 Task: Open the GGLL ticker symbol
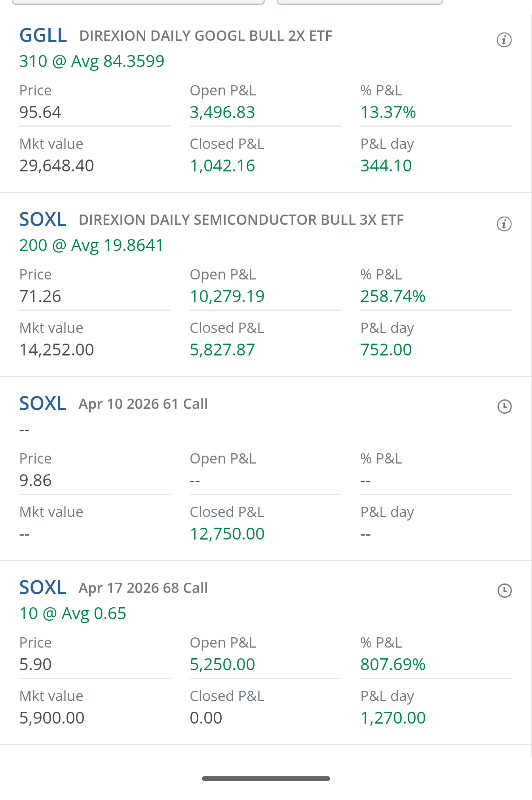[43, 36]
